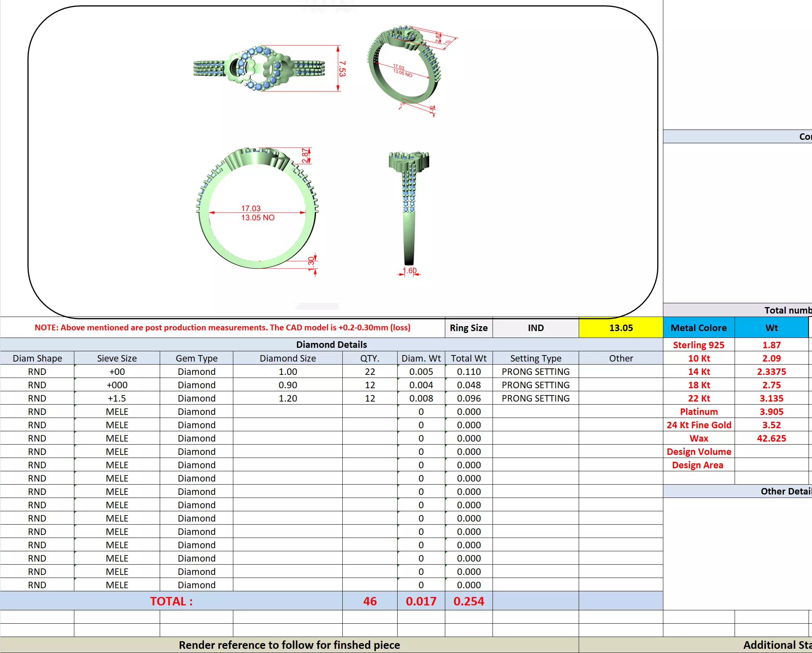This screenshot has width=812, height=653.
Task: Select the Sieve Size column header
Action: 117,358
